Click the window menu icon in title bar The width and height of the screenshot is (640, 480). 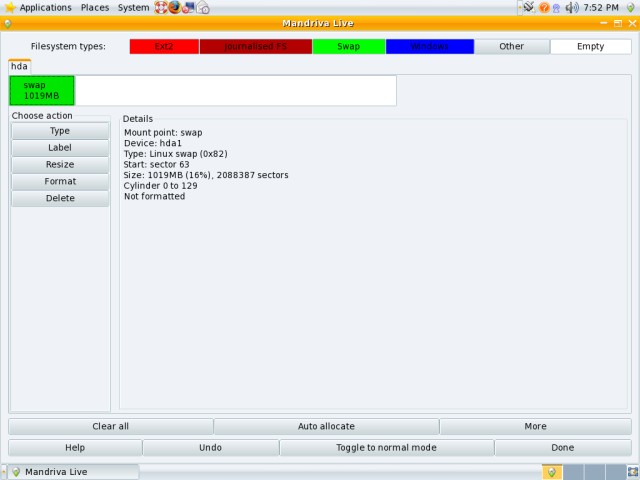(7, 24)
